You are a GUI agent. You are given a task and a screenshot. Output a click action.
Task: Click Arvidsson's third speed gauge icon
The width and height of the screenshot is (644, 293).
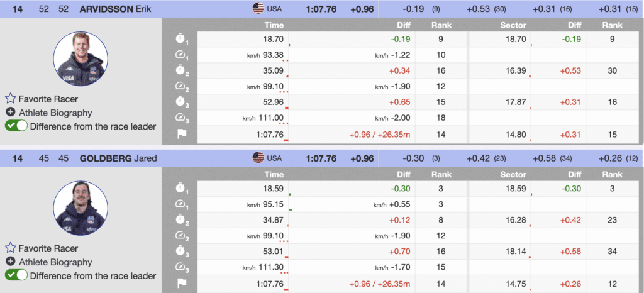tap(182, 118)
